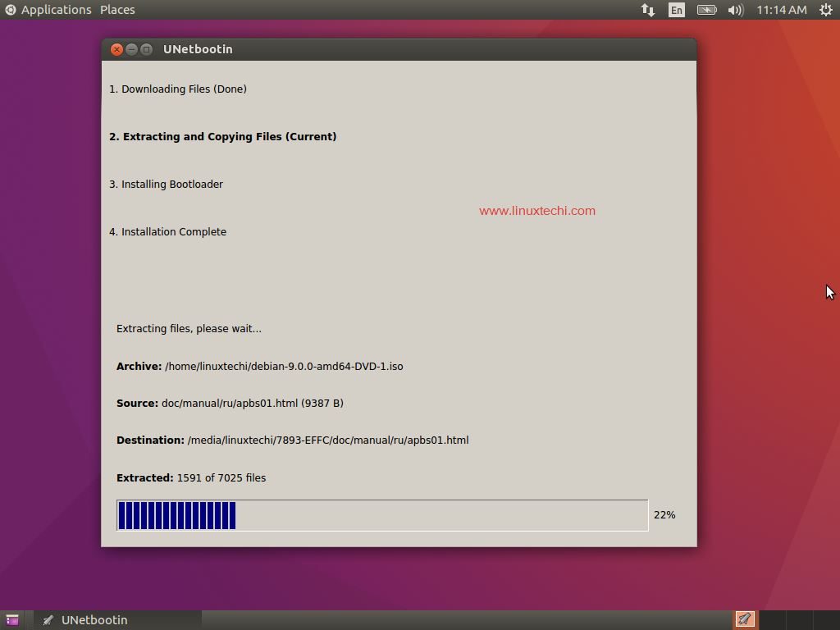Click the network connection indicator icon
Screen dimensions: 840x630
[x=648, y=10]
